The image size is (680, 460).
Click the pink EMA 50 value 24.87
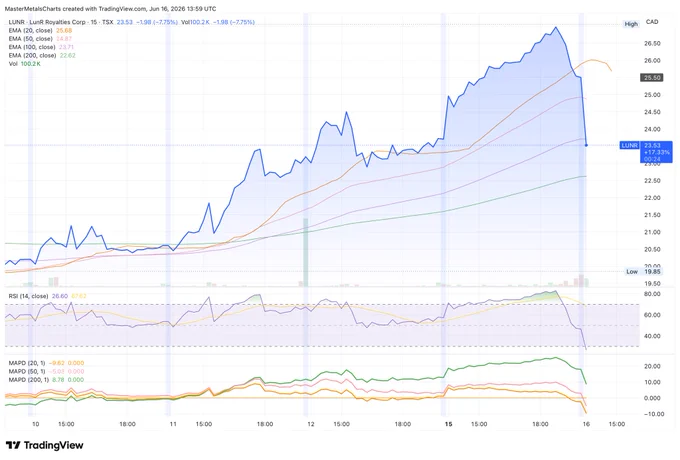(64, 39)
